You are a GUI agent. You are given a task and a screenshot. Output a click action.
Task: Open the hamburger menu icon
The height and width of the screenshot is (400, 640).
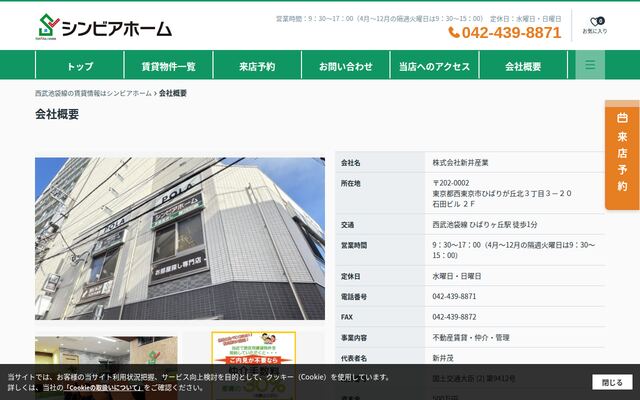[x=590, y=65]
